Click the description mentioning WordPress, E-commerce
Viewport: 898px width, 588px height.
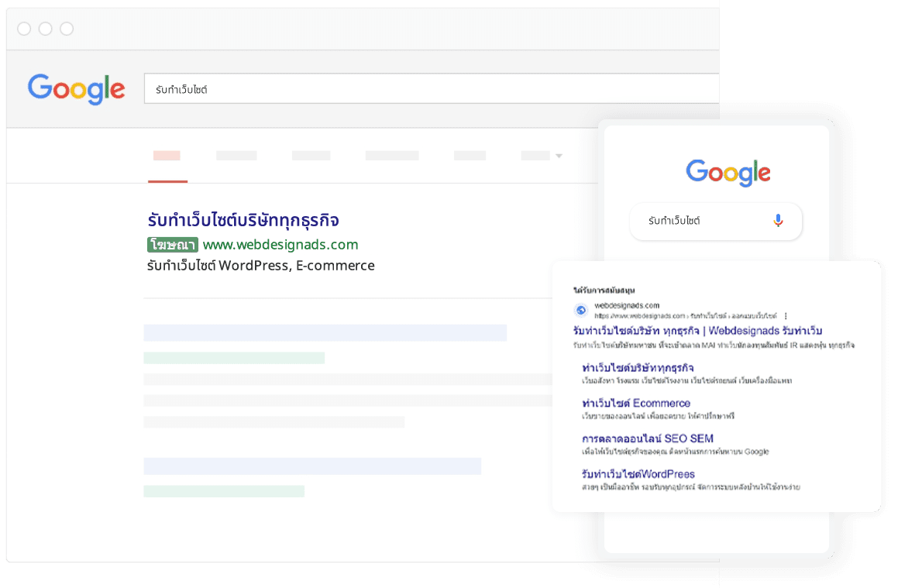pos(260,266)
